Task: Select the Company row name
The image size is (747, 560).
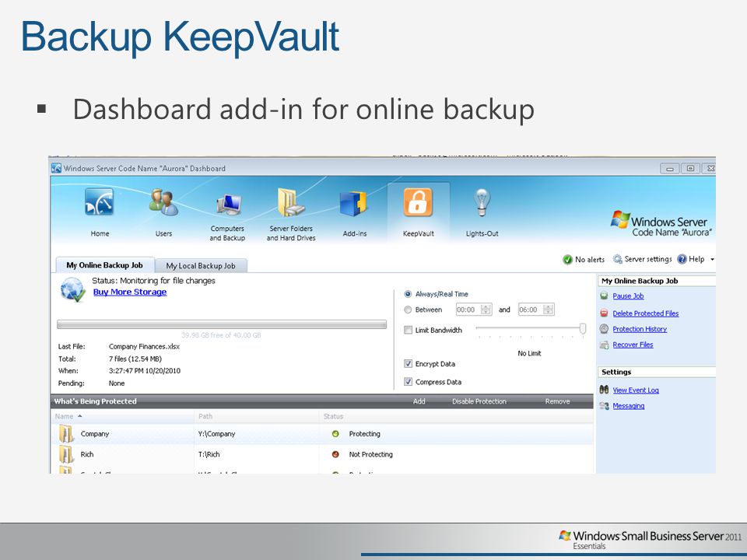Action: (95, 434)
